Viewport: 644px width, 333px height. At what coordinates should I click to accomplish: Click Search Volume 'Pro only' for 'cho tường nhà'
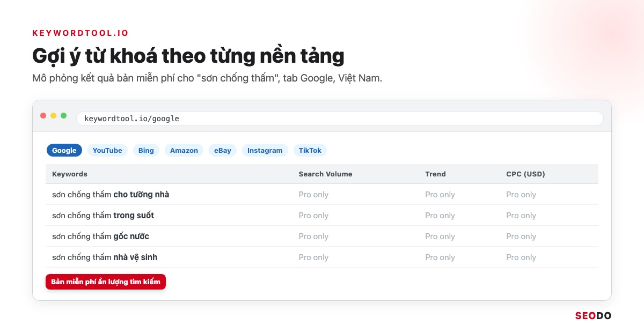313,195
